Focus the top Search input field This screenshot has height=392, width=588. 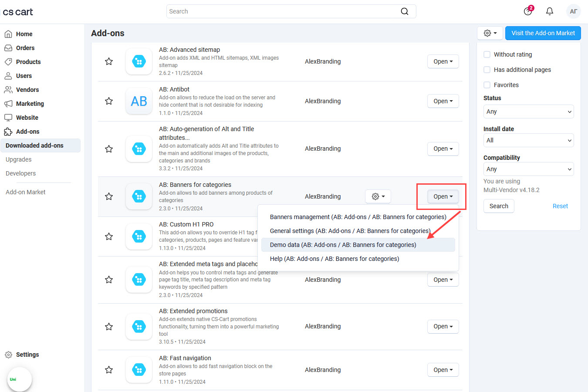pos(283,11)
